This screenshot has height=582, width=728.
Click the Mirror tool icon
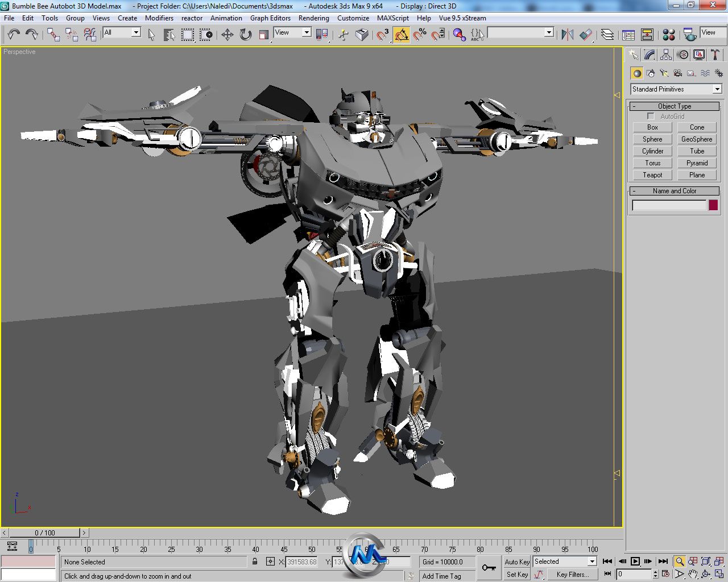click(567, 35)
